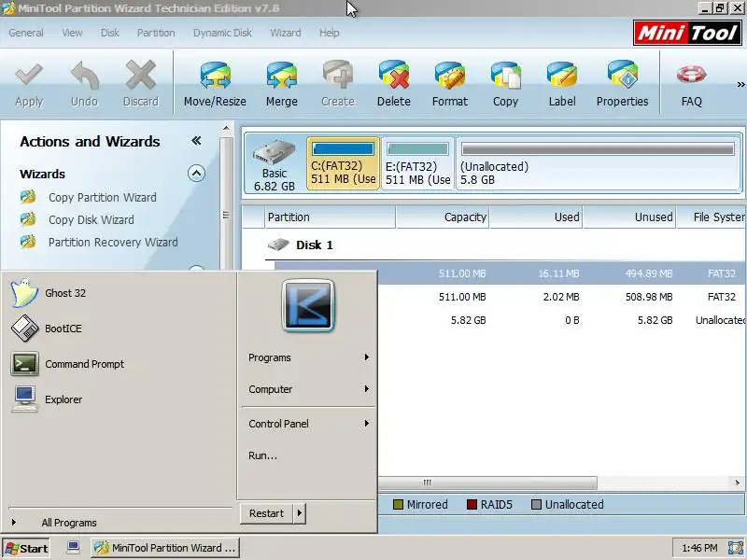This screenshot has height=560, width=747.
Task: Open the Restart options arrow
Action: 299,513
